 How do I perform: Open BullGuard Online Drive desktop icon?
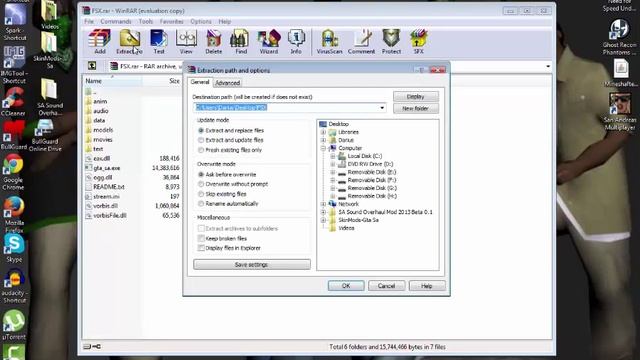point(45,136)
